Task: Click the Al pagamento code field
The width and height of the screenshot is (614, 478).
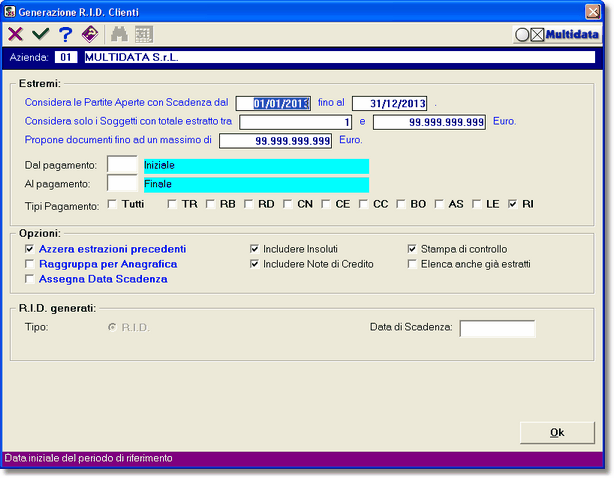Action: [x=122, y=184]
